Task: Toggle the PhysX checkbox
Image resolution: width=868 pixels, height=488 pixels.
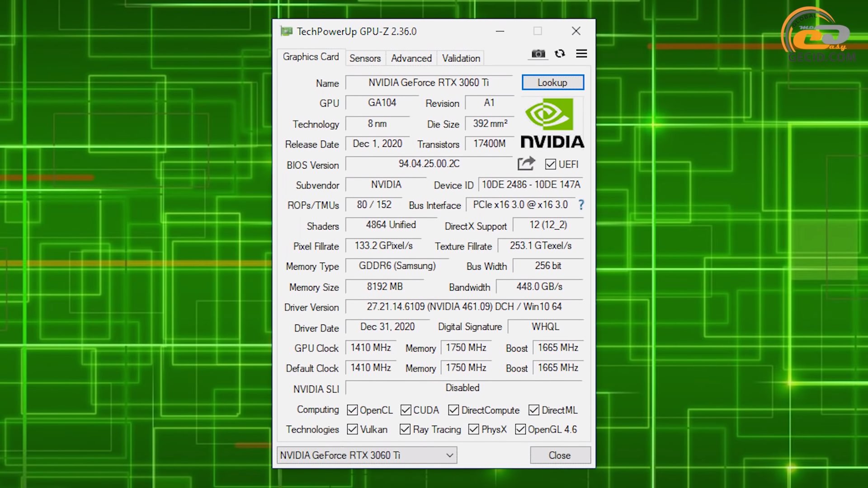Action: 473,429
